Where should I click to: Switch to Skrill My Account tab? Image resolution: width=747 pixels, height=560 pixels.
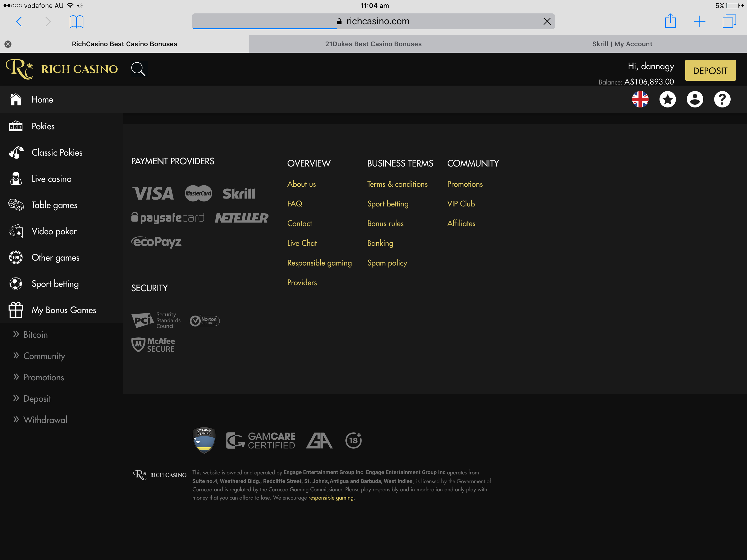pyautogui.click(x=622, y=44)
